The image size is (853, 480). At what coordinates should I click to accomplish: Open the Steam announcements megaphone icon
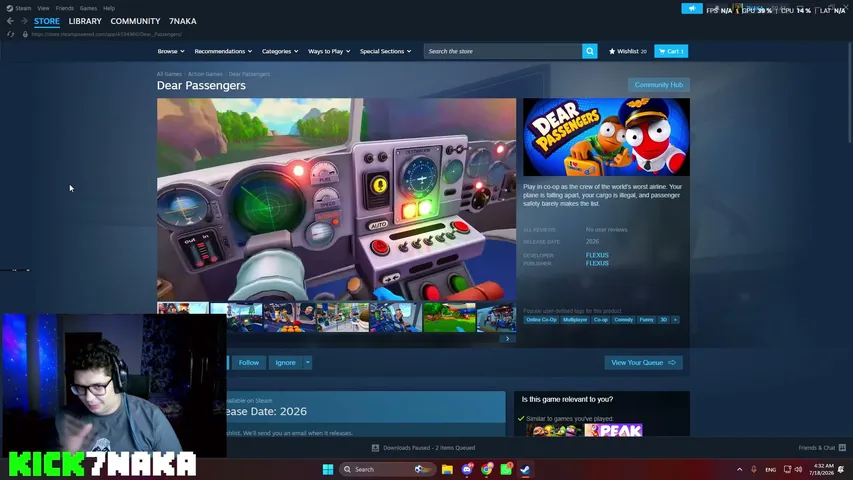tap(692, 9)
